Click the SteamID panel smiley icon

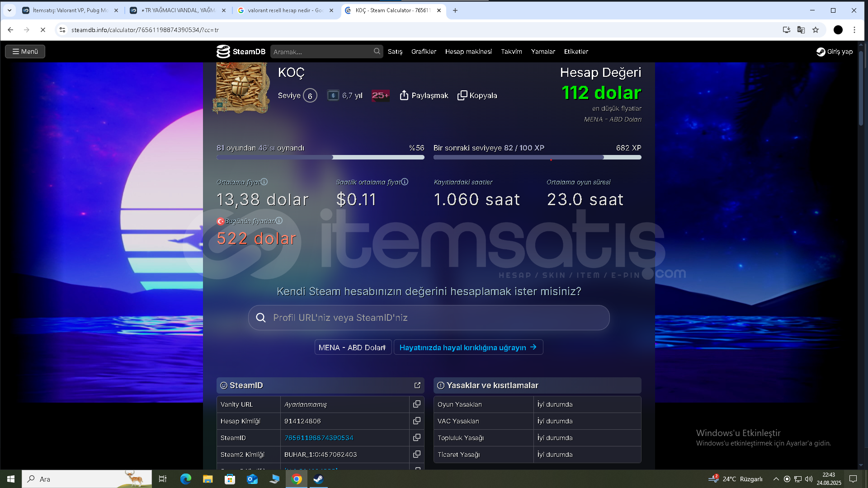coord(223,385)
